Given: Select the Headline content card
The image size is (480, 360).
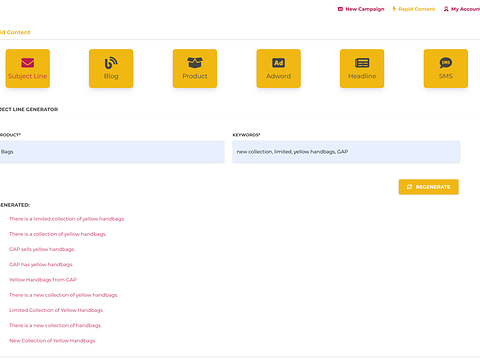Looking at the screenshot, I should pyautogui.click(x=362, y=69).
